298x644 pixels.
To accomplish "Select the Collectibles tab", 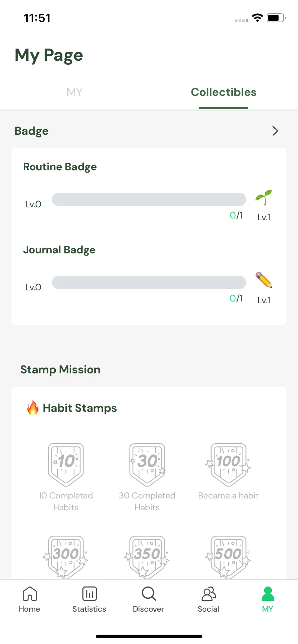I will (x=223, y=92).
